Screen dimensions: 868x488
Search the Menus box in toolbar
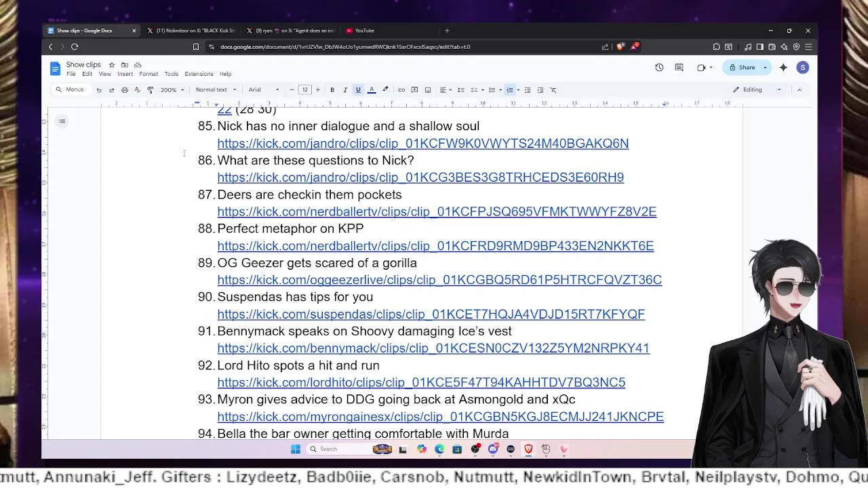pyautogui.click(x=71, y=89)
